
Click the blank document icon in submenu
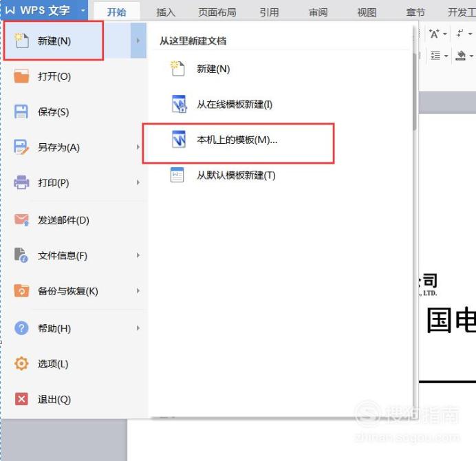[177, 68]
